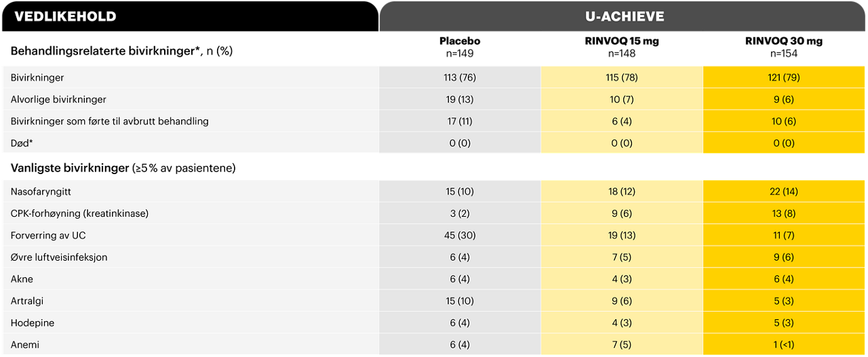This screenshot has height=357, width=868.
Task: Click the dark yellow 121 (79) cell
Action: [784, 77]
